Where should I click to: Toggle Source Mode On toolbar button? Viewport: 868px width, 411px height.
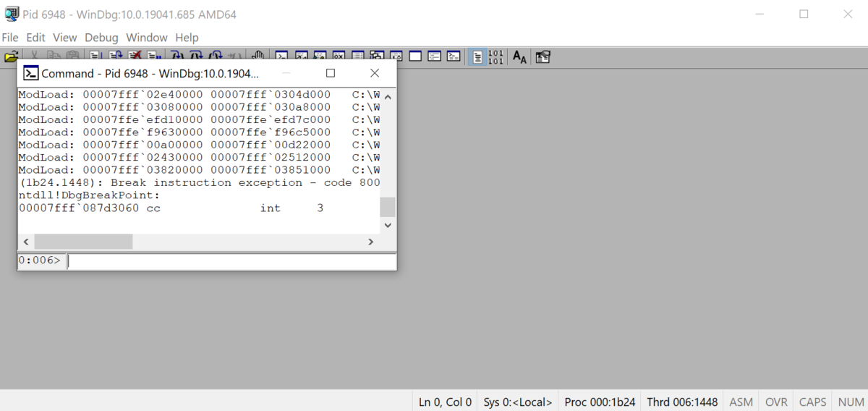tap(477, 56)
